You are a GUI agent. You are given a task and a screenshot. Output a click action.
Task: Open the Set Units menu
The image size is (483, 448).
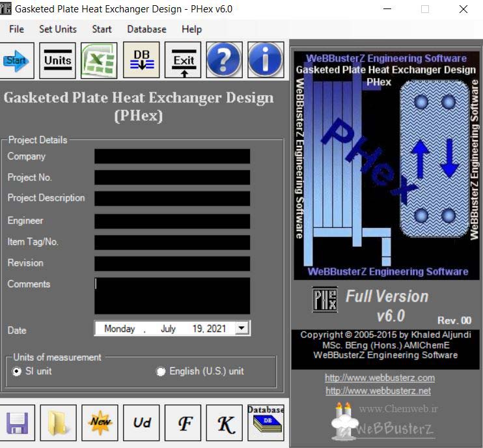point(57,29)
